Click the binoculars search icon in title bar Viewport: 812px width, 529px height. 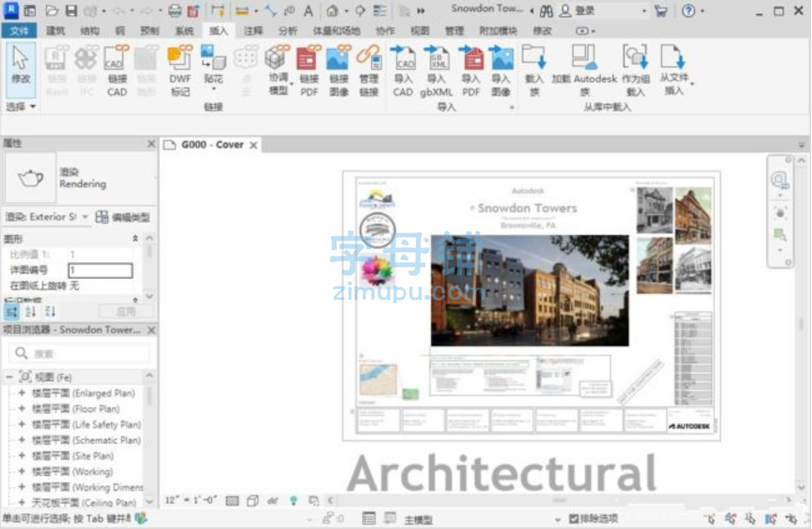[546, 10]
